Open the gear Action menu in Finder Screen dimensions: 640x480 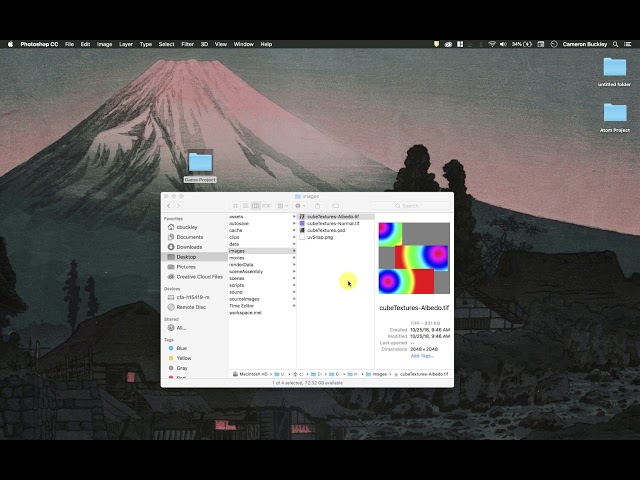[300, 206]
